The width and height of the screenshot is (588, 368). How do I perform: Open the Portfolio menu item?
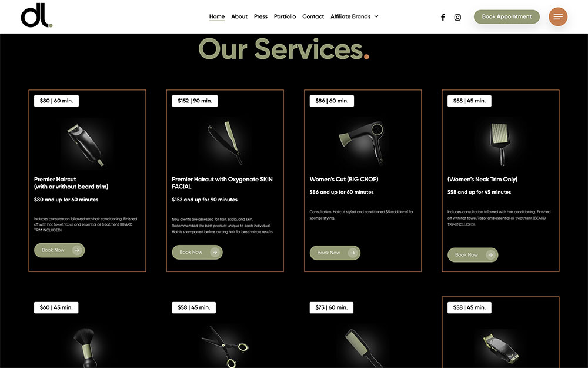pyautogui.click(x=285, y=16)
